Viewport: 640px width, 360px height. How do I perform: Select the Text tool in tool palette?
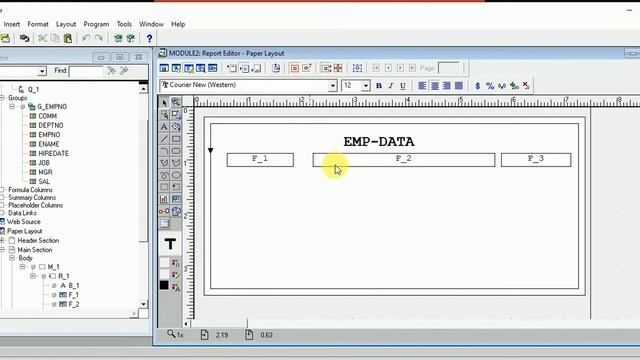[x=164, y=127]
